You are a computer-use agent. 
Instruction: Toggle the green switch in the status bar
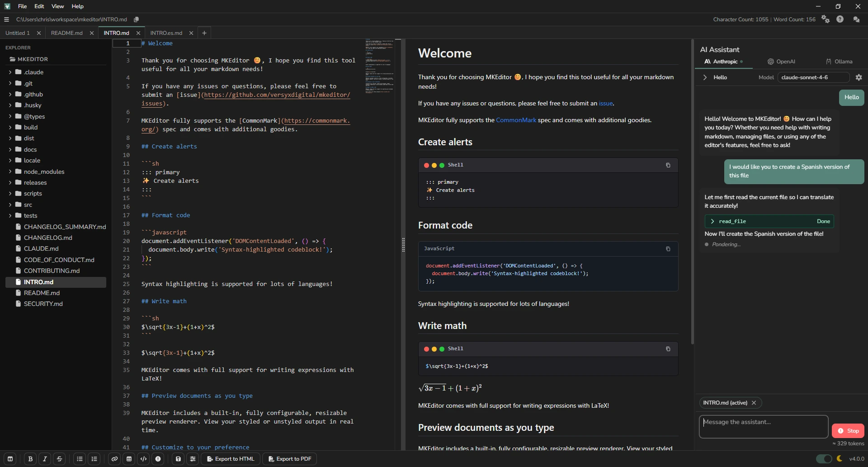click(824, 459)
